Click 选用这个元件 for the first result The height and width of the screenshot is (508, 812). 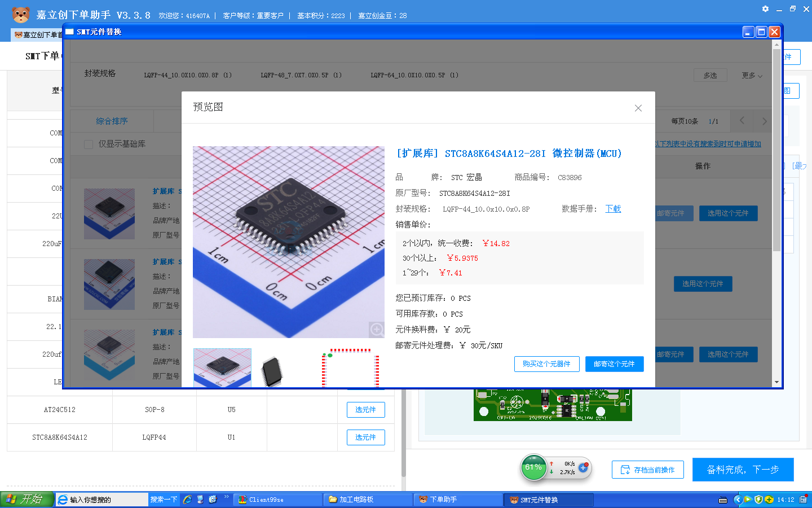point(728,213)
